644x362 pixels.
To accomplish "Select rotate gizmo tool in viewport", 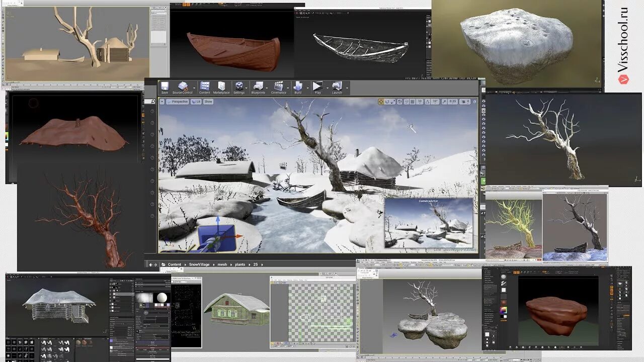I will point(387,102).
